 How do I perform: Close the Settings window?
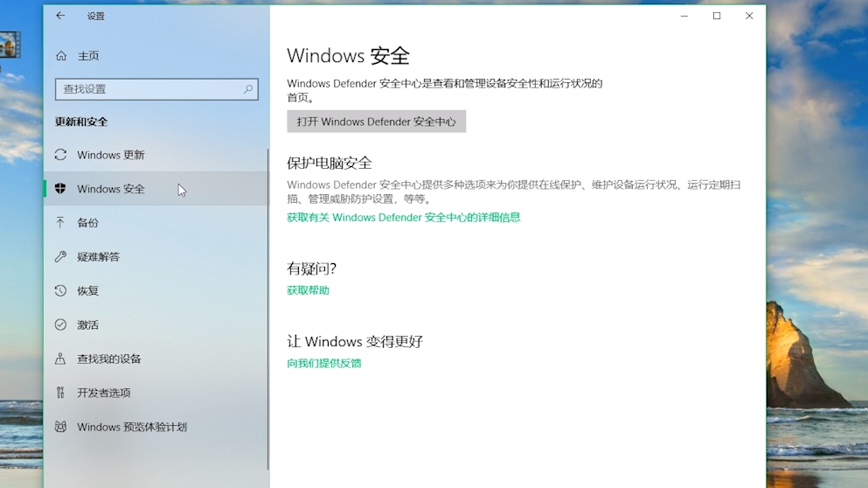pyautogui.click(x=749, y=16)
